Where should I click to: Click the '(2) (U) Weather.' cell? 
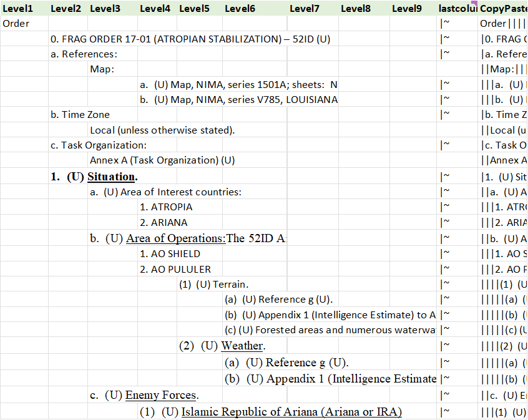click(x=222, y=346)
